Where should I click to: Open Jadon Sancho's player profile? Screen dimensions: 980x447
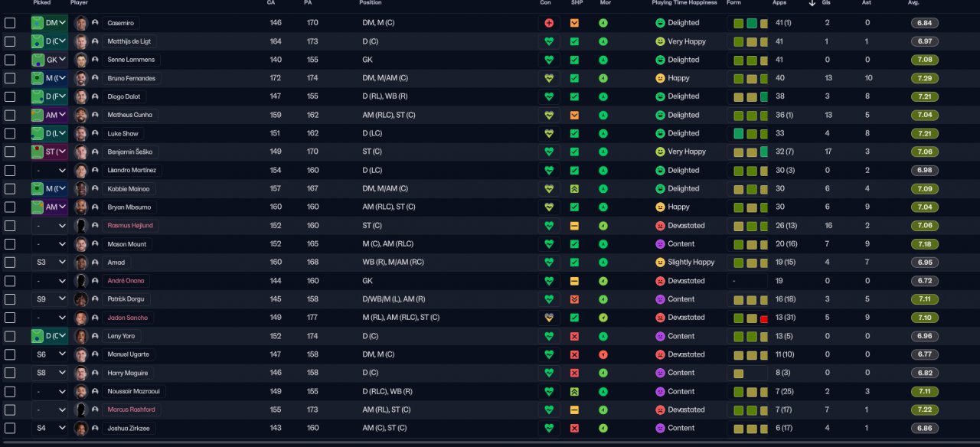click(127, 318)
